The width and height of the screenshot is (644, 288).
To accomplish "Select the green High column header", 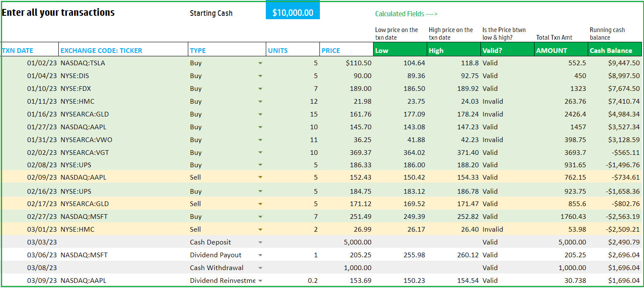I will pos(454,49).
